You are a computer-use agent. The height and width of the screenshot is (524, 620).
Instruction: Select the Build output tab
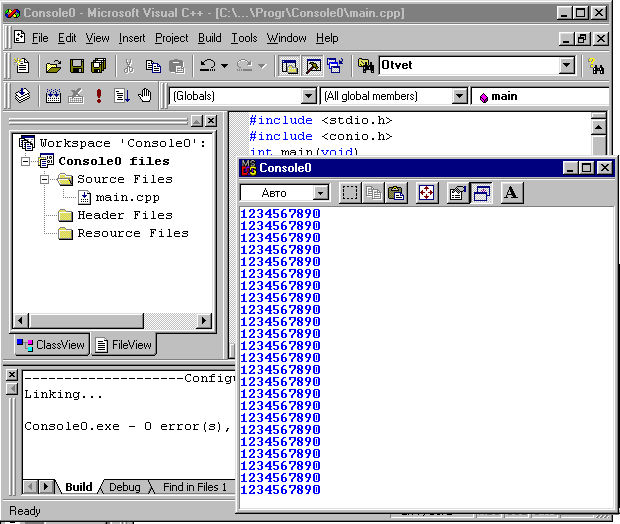point(78,487)
